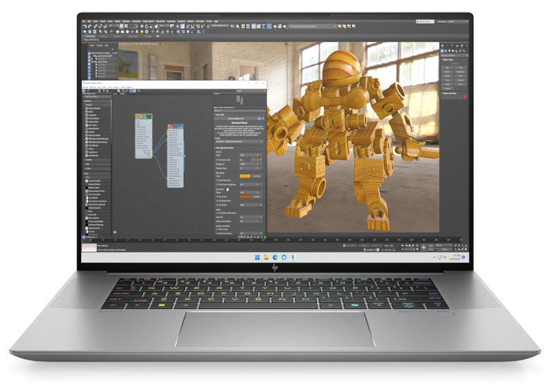
Task: Click Go to End playback button
Action: click(417, 246)
